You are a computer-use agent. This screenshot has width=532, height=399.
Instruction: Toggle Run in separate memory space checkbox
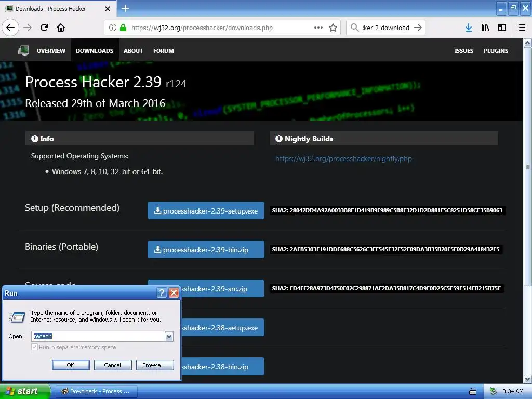34,347
